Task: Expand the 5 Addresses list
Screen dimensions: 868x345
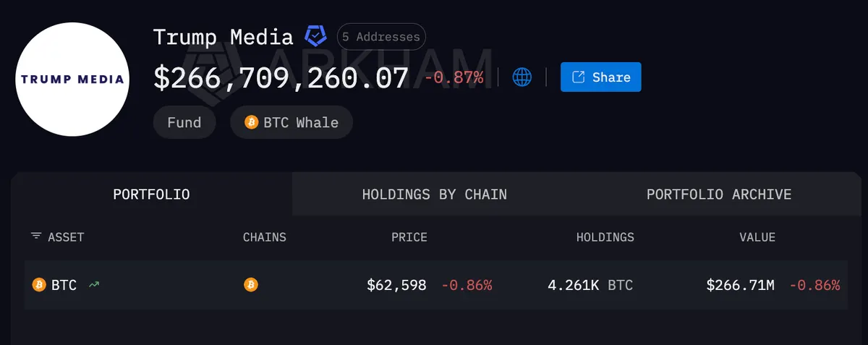Action: pyautogui.click(x=381, y=36)
